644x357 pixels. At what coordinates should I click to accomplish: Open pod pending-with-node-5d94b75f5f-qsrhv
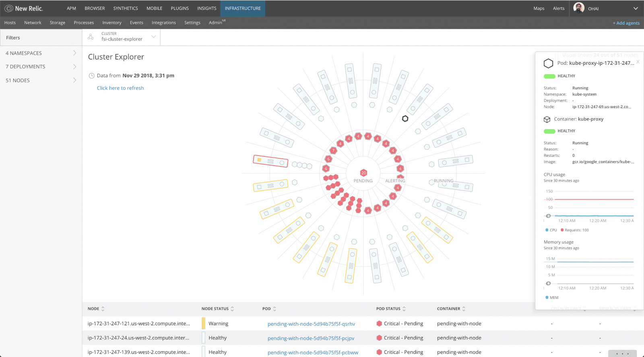click(311, 324)
